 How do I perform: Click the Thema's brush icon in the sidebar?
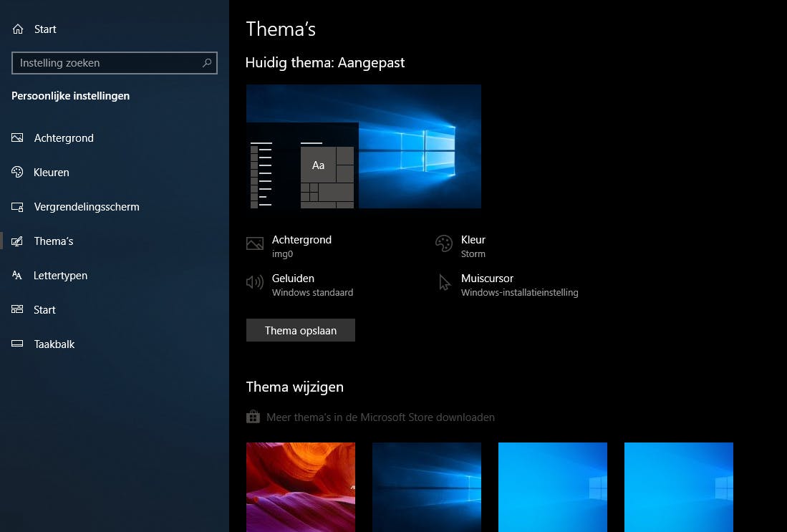pyautogui.click(x=18, y=241)
